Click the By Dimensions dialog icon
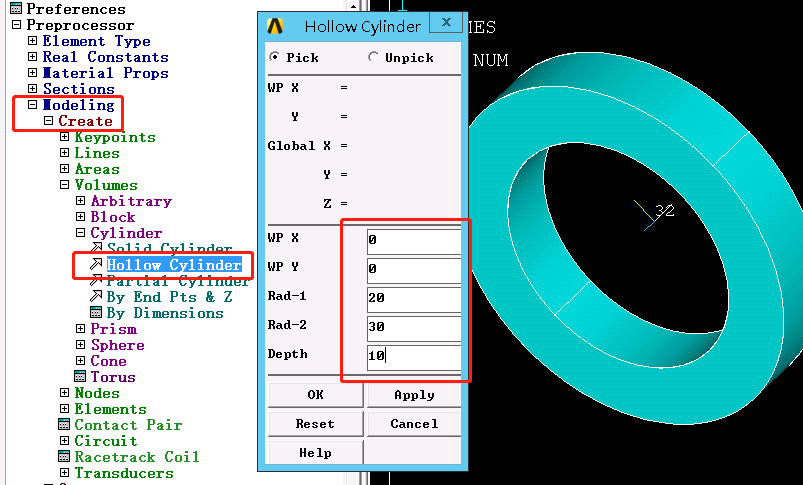Image resolution: width=803 pixels, height=485 pixels. coord(96,312)
